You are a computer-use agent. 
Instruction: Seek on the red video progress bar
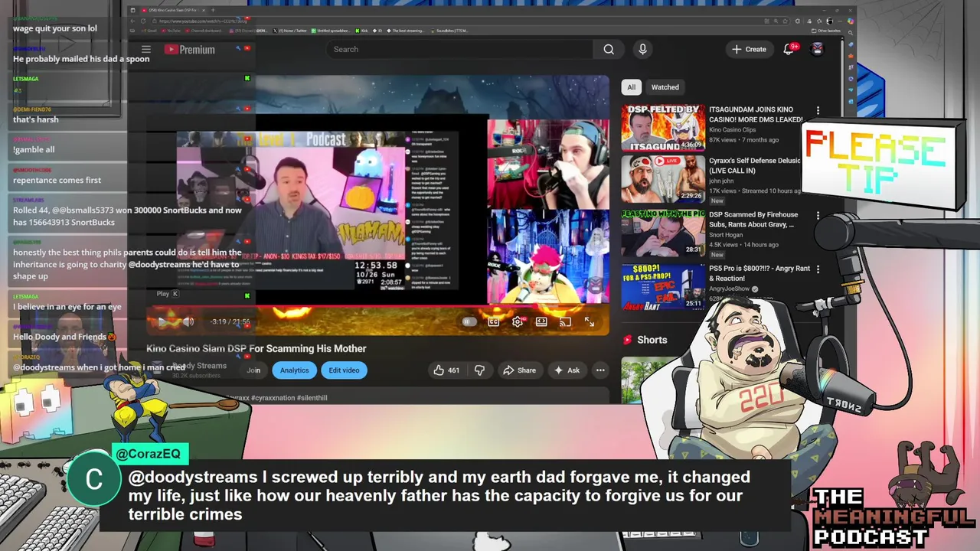tap(377, 306)
